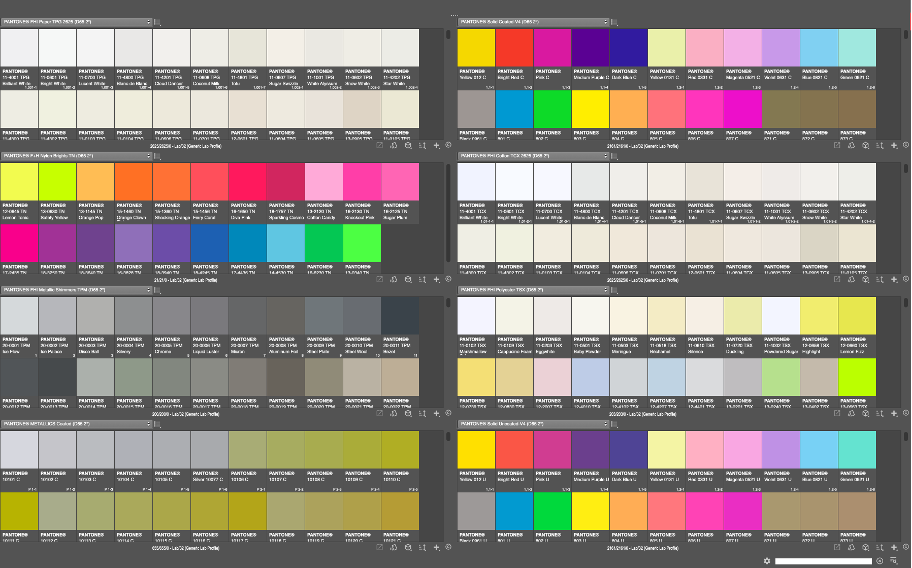
Task: Select bright lime swatch ending Polyester TSX second row
Action: pos(857,377)
